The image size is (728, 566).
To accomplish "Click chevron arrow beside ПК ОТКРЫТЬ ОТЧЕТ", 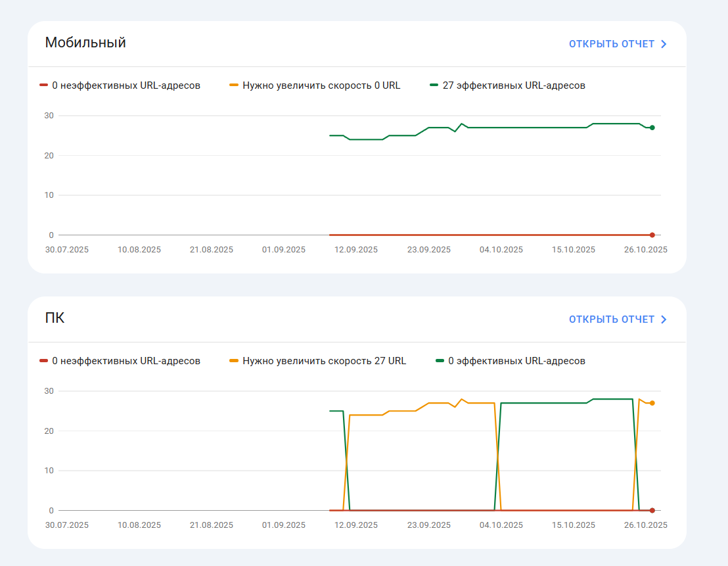I will [664, 319].
